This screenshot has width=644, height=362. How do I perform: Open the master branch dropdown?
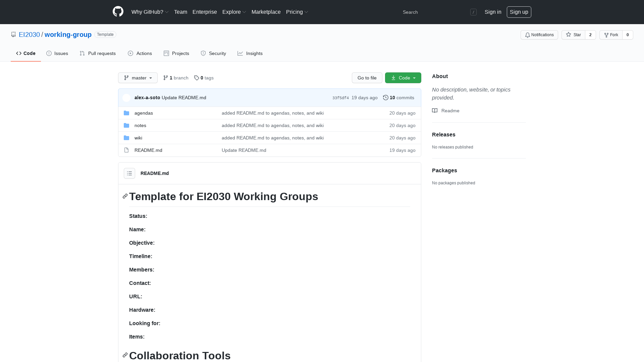[x=138, y=78]
